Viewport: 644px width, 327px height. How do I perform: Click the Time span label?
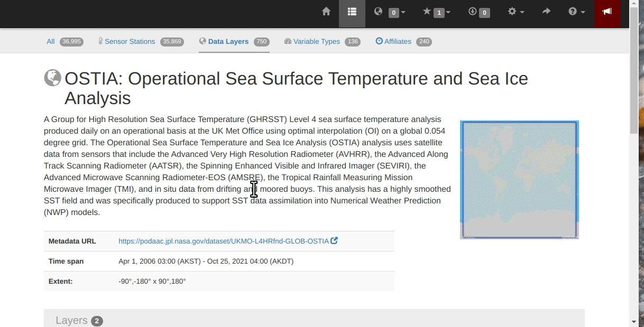pos(66,261)
